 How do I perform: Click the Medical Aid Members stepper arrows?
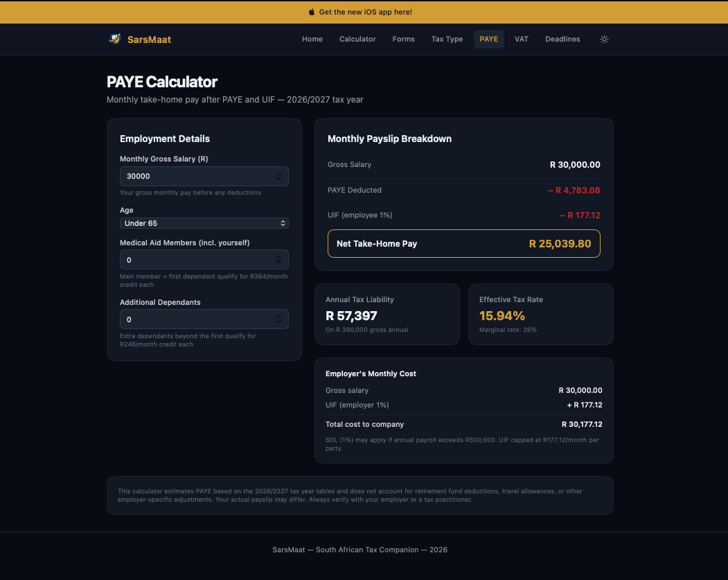278,260
